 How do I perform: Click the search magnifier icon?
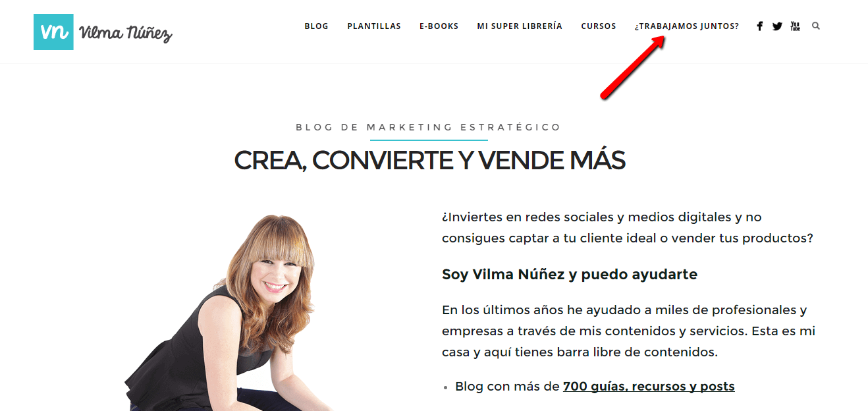[x=816, y=26]
